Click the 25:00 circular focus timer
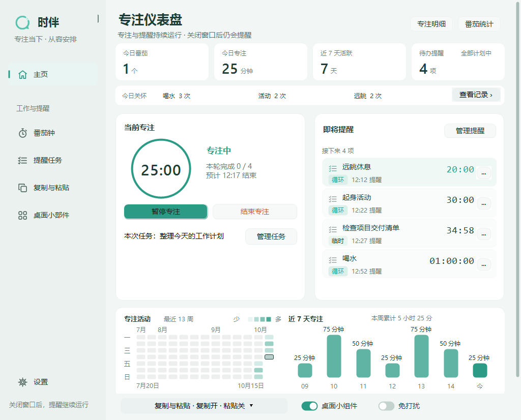This screenshot has width=521, height=420. click(161, 169)
